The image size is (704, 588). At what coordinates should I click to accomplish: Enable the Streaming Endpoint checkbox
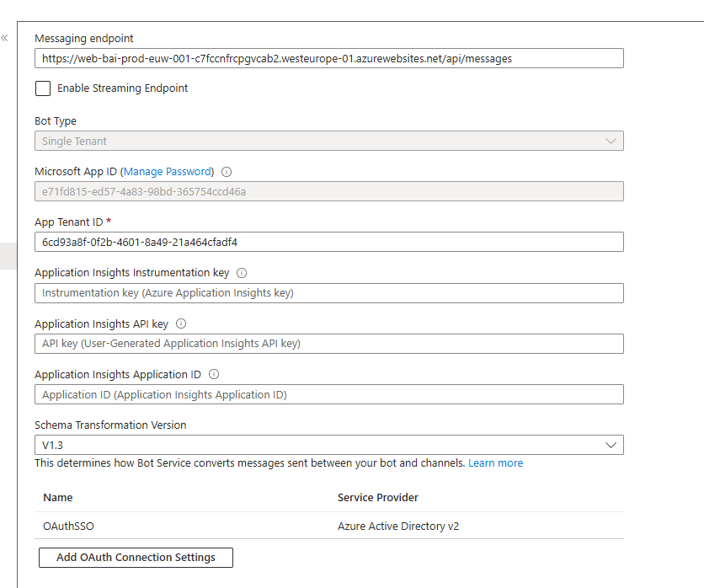point(42,88)
